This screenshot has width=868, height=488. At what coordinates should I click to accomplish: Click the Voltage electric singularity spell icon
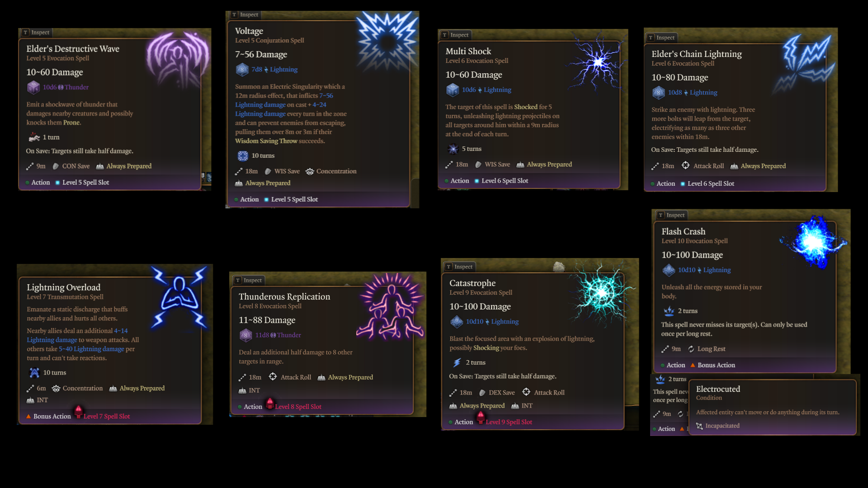tap(387, 42)
